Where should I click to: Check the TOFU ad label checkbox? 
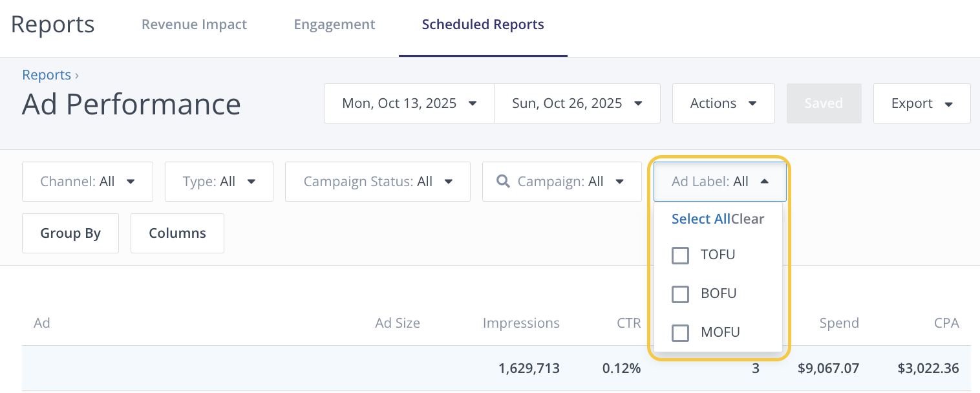pos(680,255)
